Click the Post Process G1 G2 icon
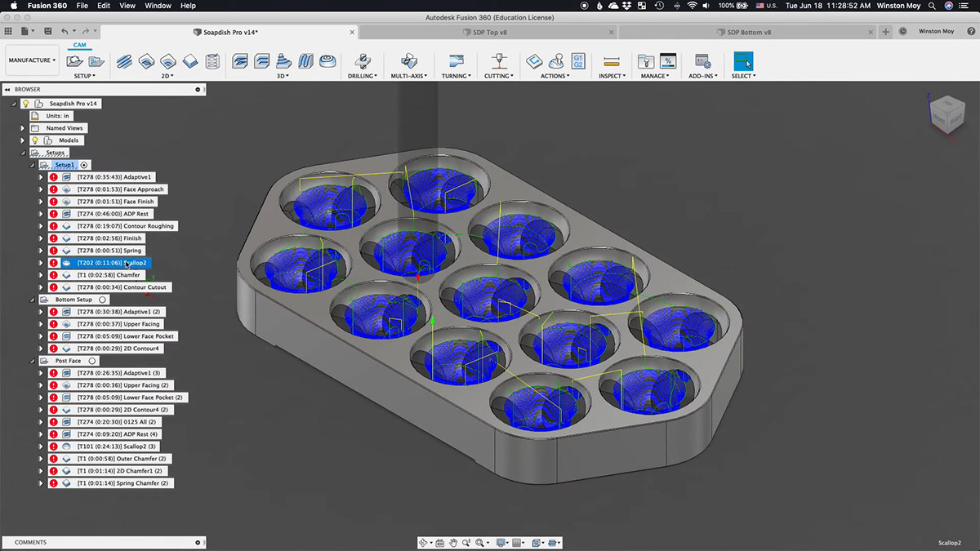Screen dimensions: 980x551 tap(578, 61)
